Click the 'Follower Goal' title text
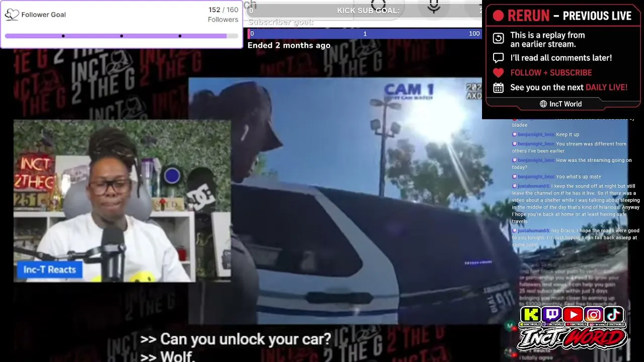This screenshot has width=644, height=362. (x=43, y=15)
